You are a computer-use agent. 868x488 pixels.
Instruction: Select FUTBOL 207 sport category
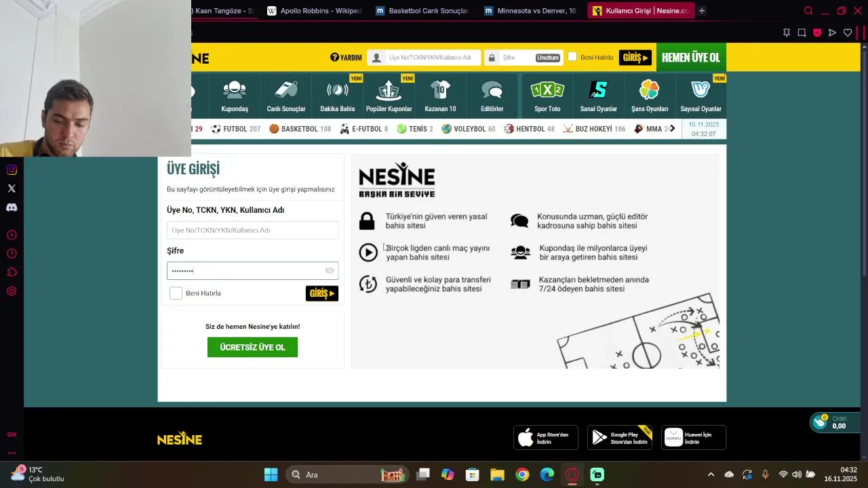click(x=236, y=129)
